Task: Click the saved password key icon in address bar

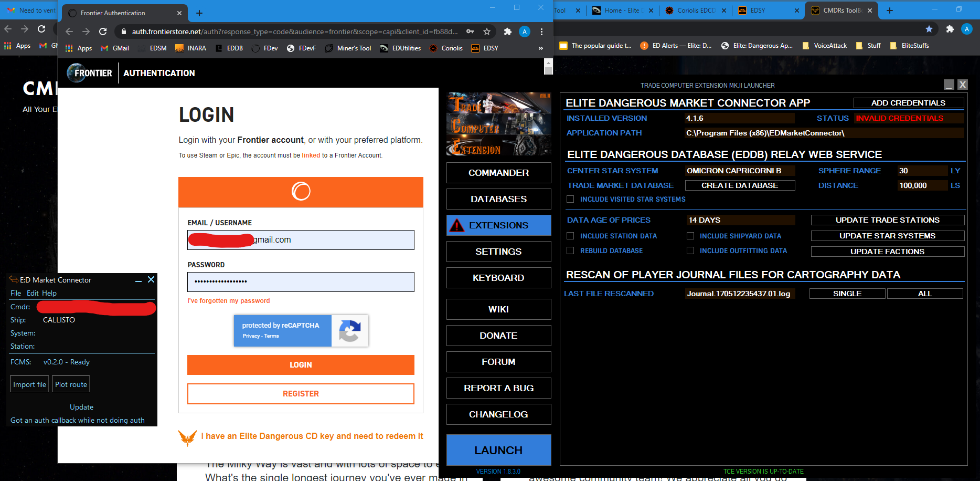Action: [470, 32]
